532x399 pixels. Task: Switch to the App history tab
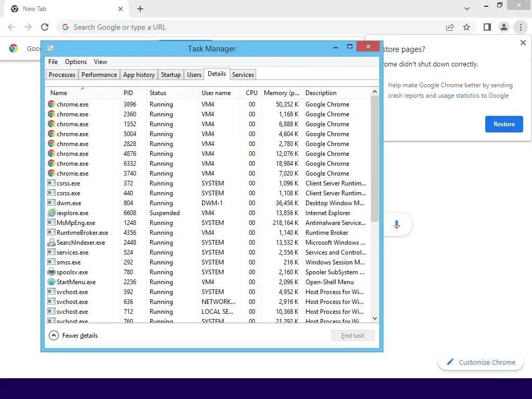click(x=139, y=75)
